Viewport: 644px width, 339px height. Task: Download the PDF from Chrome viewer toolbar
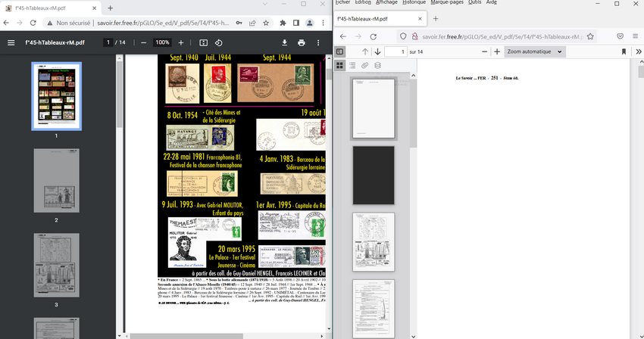[x=284, y=42]
